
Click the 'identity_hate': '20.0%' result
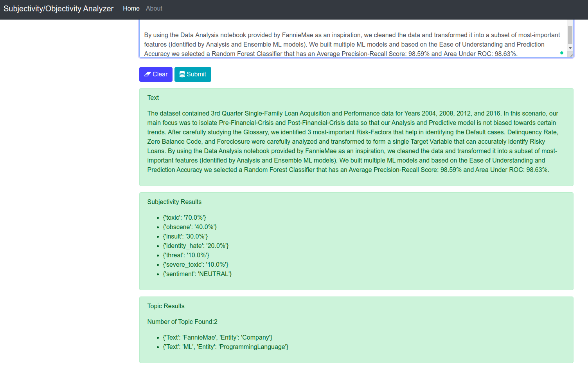pyautogui.click(x=196, y=246)
